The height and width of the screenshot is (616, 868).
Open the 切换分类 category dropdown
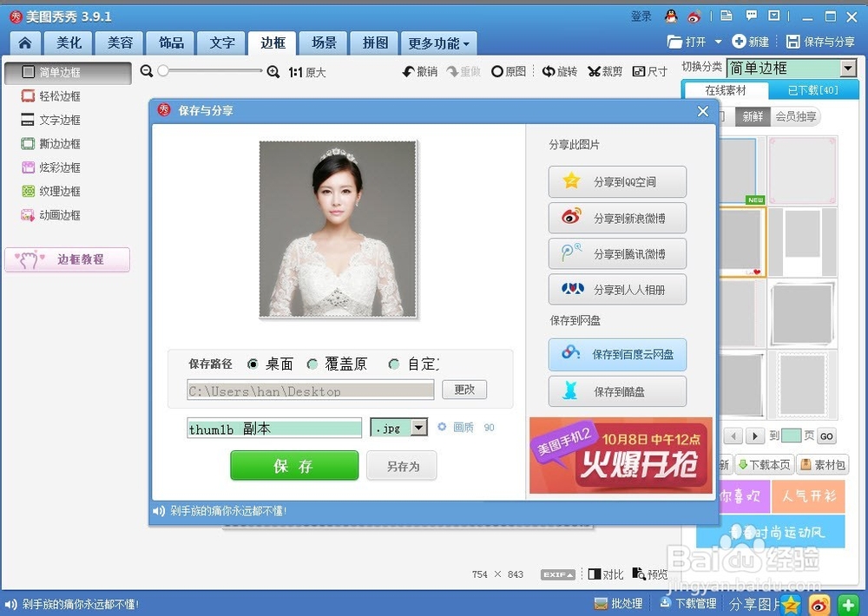[792, 68]
